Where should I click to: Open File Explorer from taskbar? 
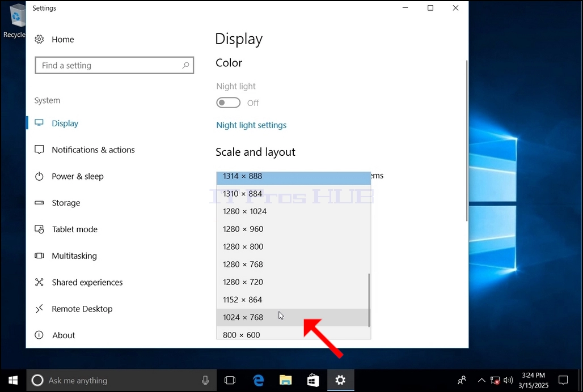pyautogui.click(x=286, y=380)
